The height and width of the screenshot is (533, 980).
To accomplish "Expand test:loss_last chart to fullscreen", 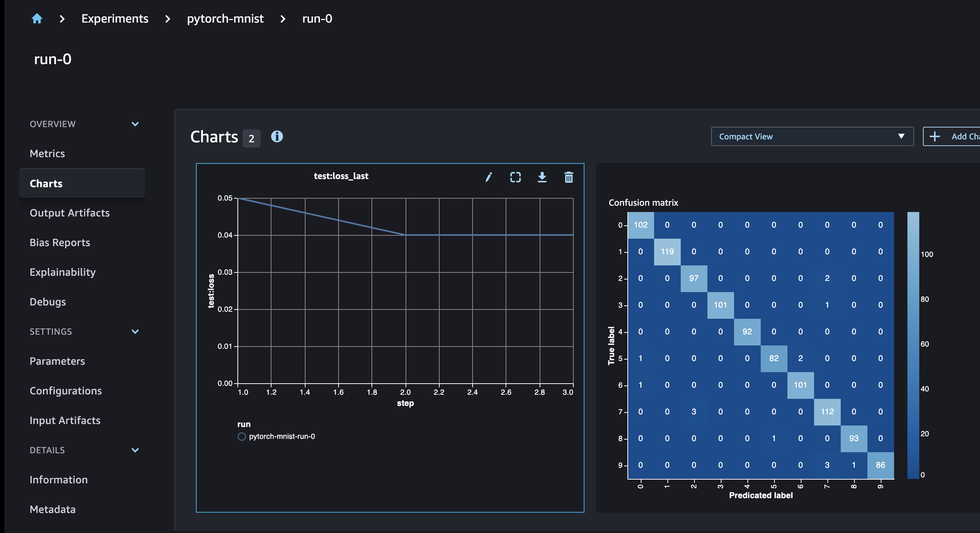I will click(x=515, y=177).
